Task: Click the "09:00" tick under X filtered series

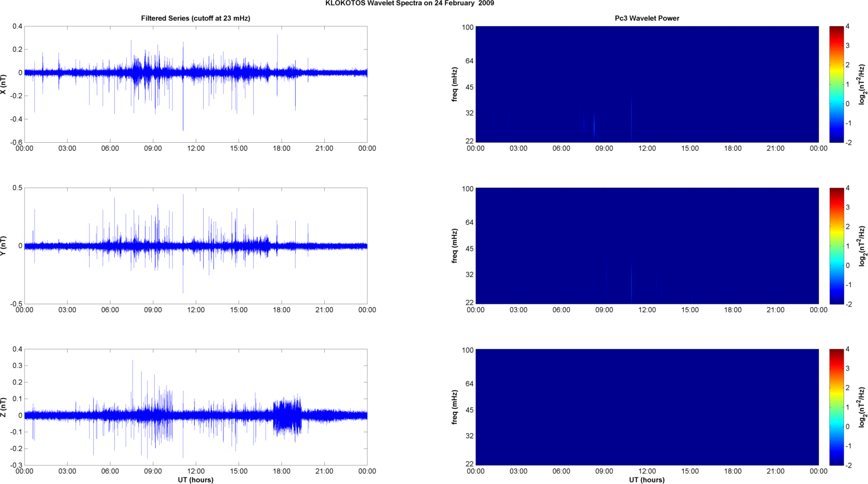Action: pyautogui.click(x=153, y=148)
